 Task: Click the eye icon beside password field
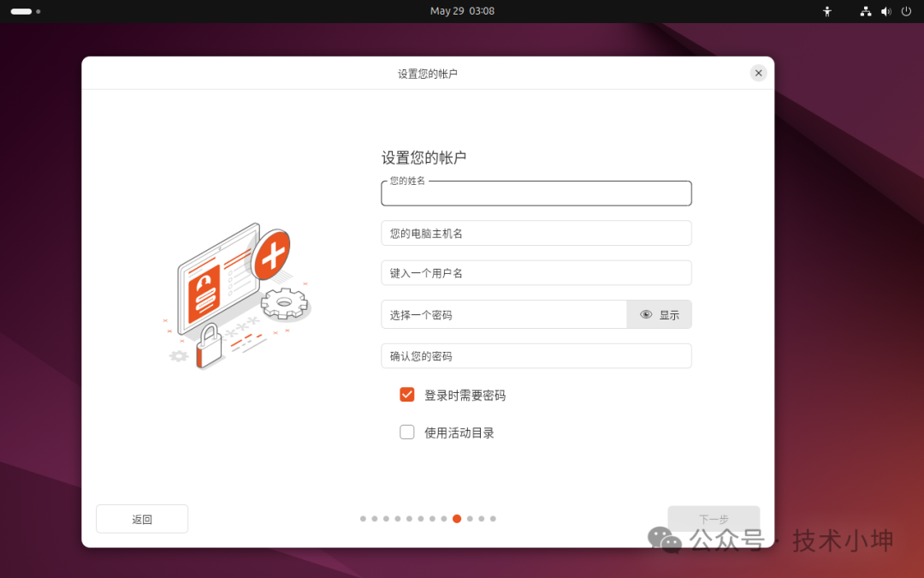[x=646, y=315]
